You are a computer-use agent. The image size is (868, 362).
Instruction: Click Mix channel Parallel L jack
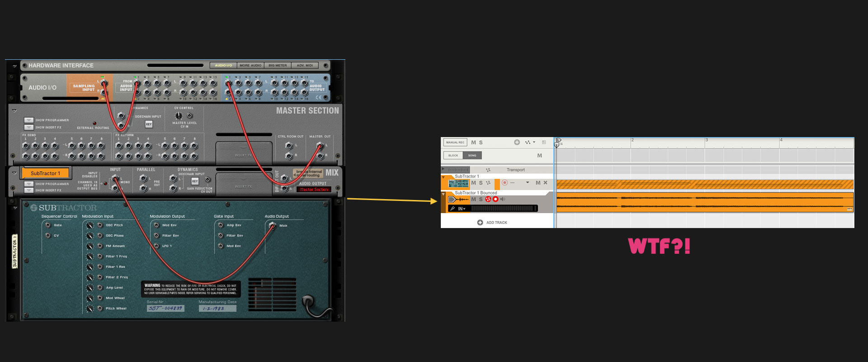click(143, 178)
